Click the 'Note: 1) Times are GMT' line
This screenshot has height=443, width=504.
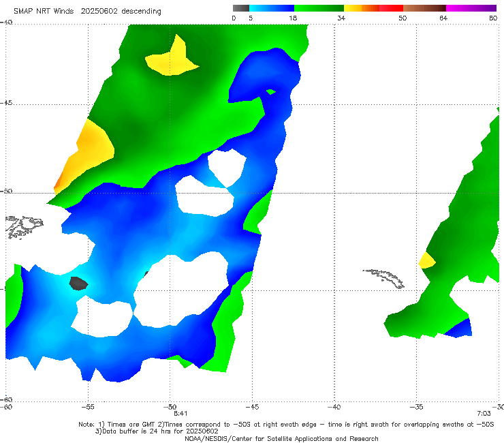pyautogui.click(x=286, y=425)
